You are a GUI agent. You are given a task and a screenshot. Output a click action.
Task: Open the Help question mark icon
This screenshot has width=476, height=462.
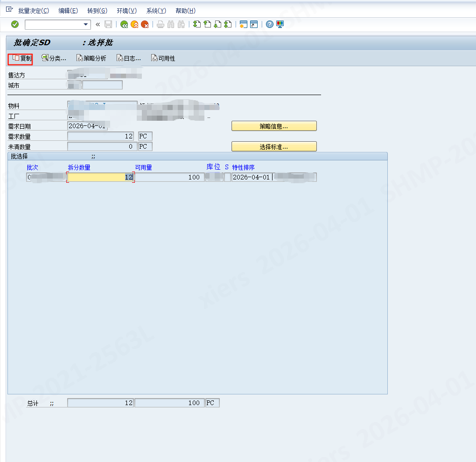pyautogui.click(x=270, y=24)
